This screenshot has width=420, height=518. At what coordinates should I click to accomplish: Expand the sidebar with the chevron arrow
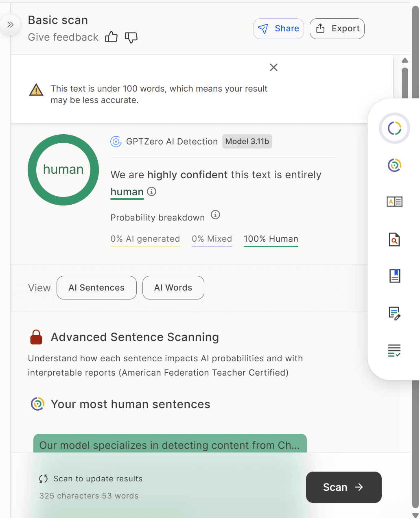click(10, 24)
